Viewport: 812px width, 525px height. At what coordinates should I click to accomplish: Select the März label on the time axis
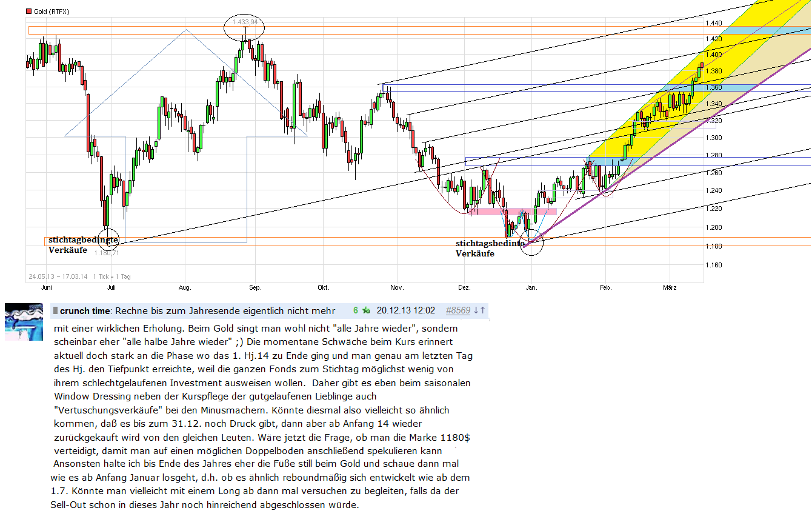pos(670,288)
